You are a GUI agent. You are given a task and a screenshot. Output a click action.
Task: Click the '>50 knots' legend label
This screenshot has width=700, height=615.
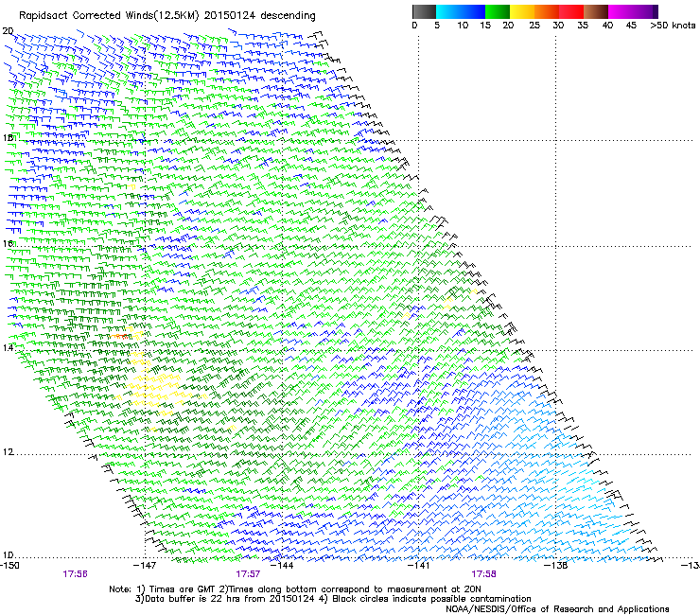tap(673, 25)
